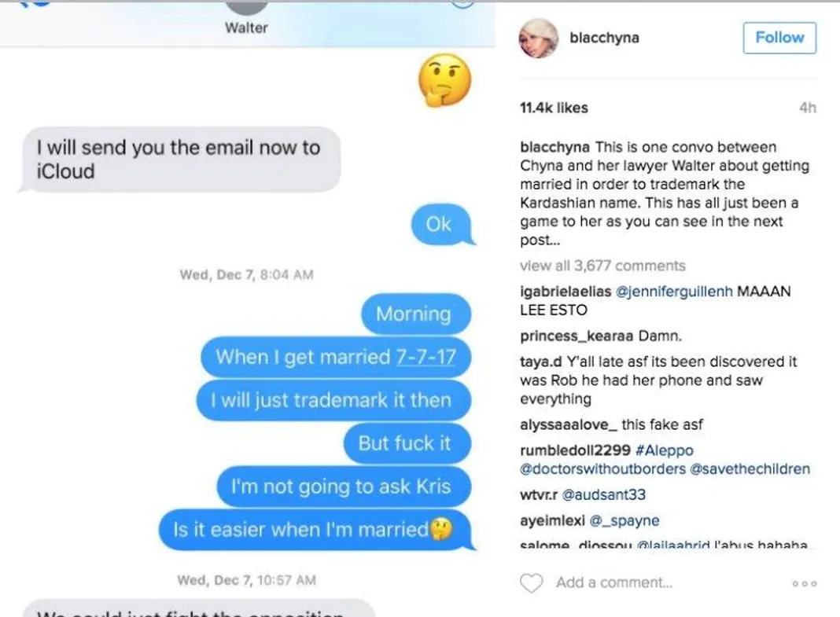Open the blacchyna username at the top

(x=604, y=38)
